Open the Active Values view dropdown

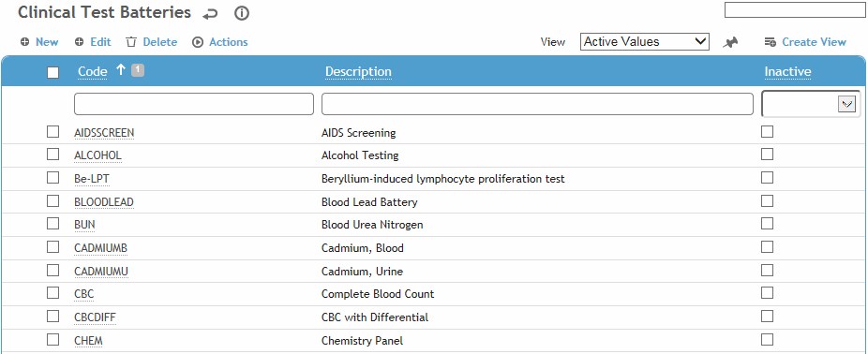pyautogui.click(x=645, y=41)
